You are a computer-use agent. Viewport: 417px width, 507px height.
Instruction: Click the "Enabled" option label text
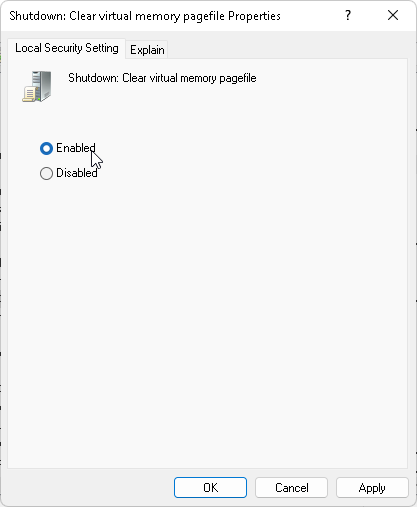point(76,148)
